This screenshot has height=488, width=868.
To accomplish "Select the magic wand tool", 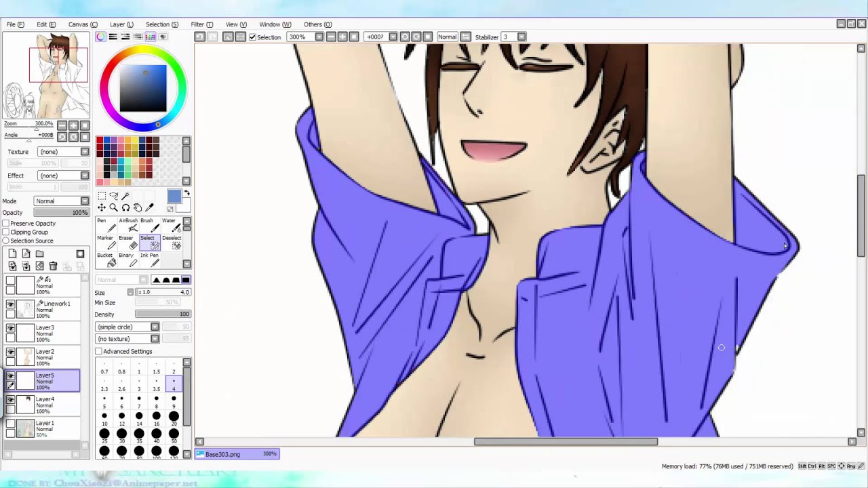I will (x=125, y=196).
